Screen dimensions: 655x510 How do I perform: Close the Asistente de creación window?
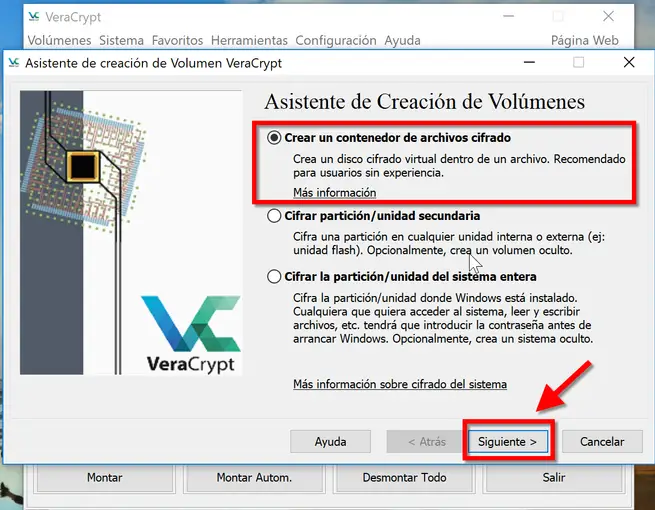[x=629, y=63]
